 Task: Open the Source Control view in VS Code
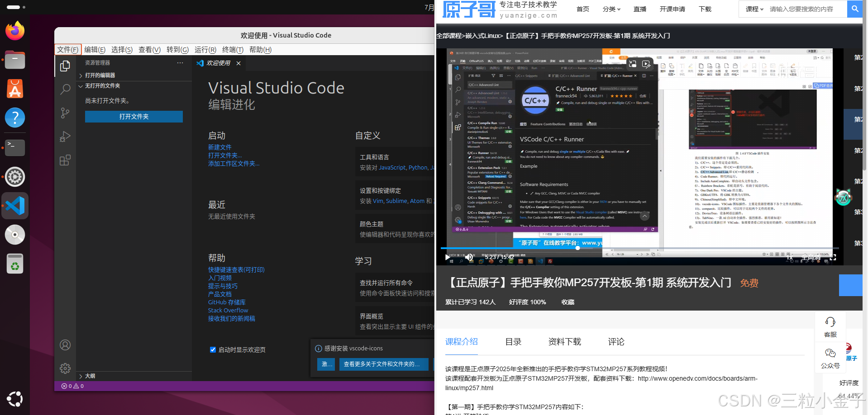tap(65, 113)
